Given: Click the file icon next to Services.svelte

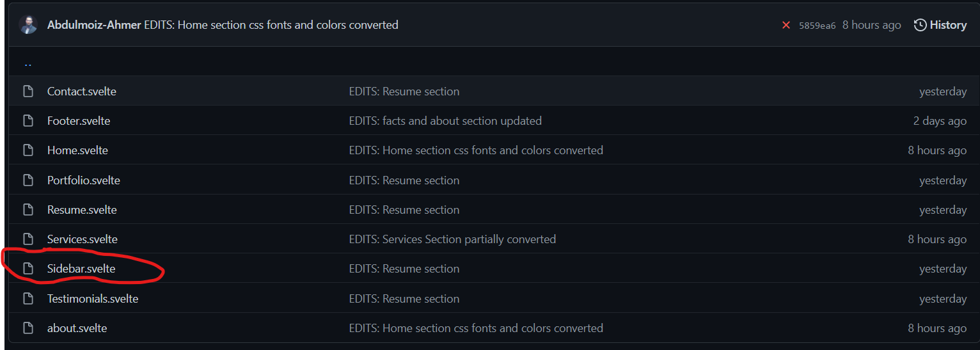Looking at the screenshot, I should click(x=28, y=239).
